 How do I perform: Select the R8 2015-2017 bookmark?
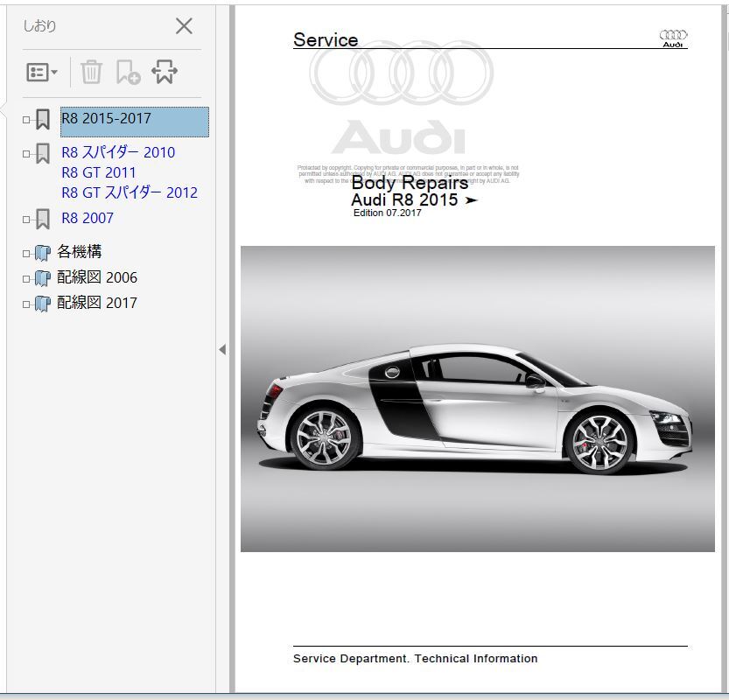(x=135, y=122)
